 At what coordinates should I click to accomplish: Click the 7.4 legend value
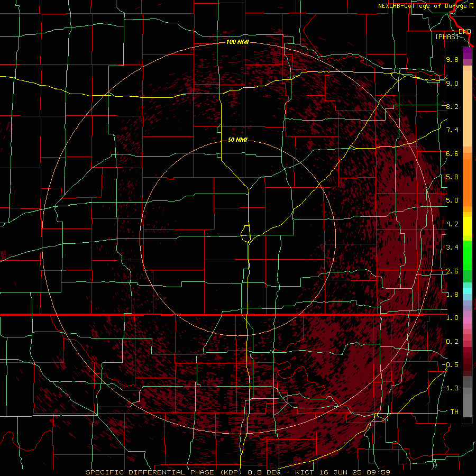click(452, 130)
